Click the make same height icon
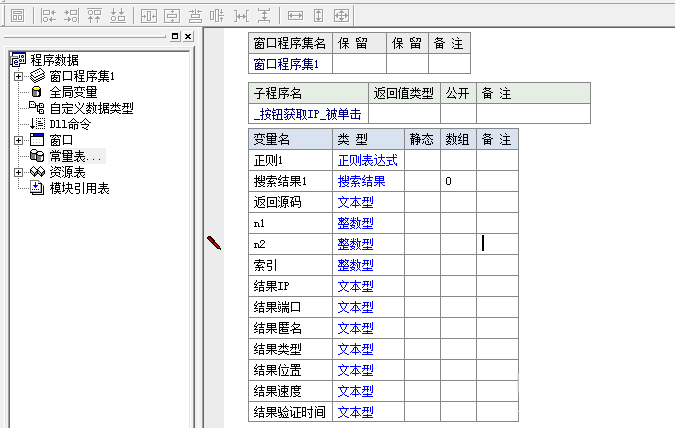 coord(318,15)
